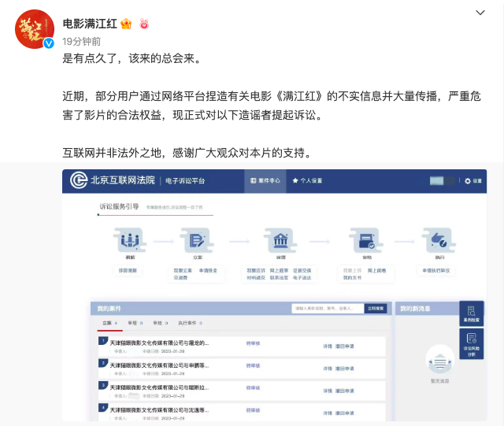This screenshot has width=504, height=426.
Task: Expand the post options chevron
Action: (x=482, y=14)
